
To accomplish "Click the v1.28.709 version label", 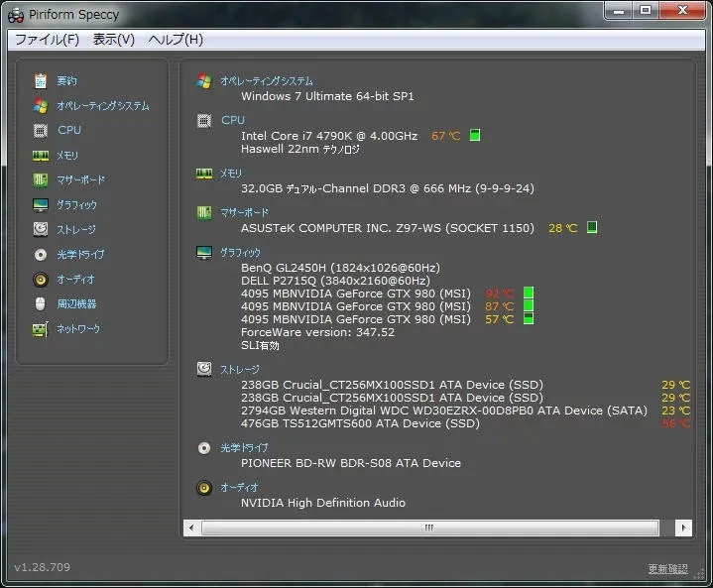I will [43, 567].
